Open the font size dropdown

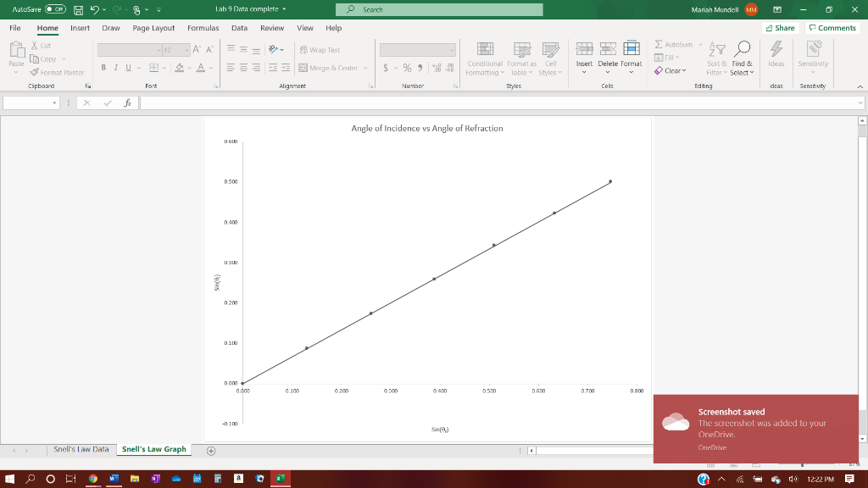tap(186, 49)
